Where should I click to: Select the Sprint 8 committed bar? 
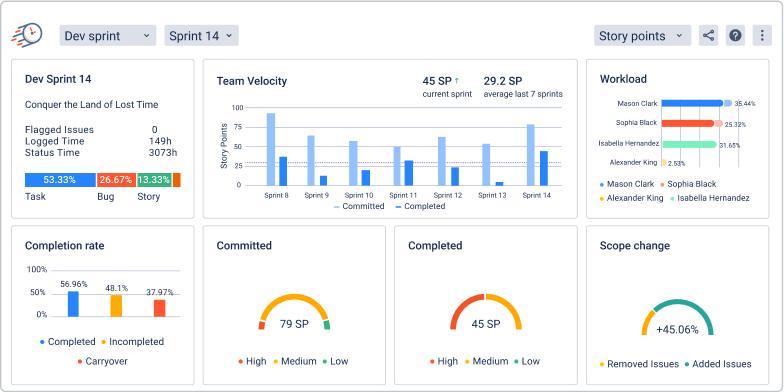271,149
